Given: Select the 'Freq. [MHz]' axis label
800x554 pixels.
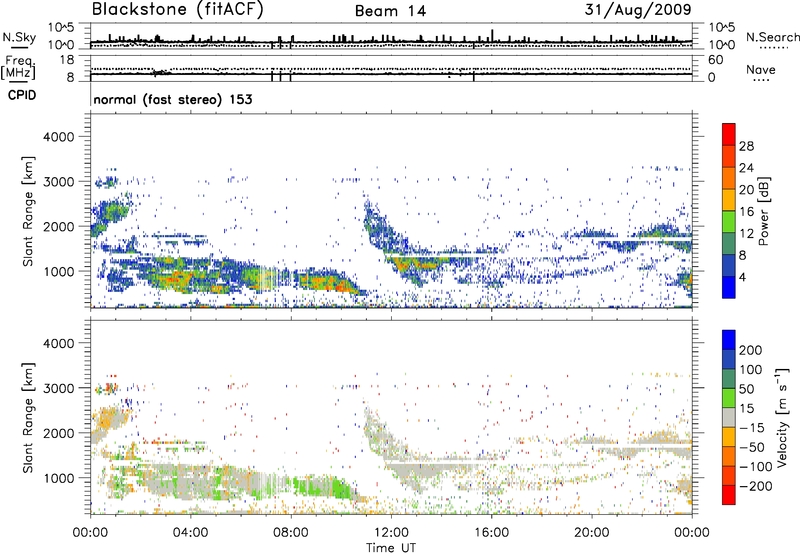Looking at the screenshot, I should [18, 67].
